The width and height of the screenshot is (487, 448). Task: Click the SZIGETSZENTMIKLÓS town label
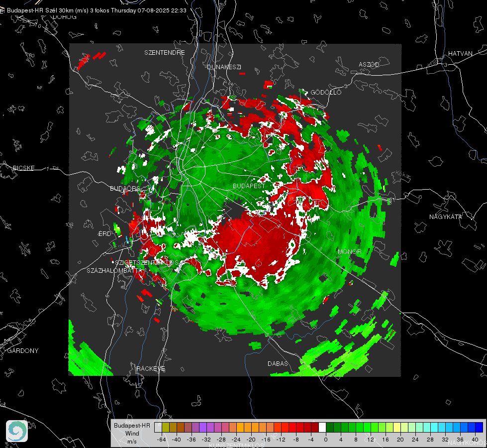(147, 263)
